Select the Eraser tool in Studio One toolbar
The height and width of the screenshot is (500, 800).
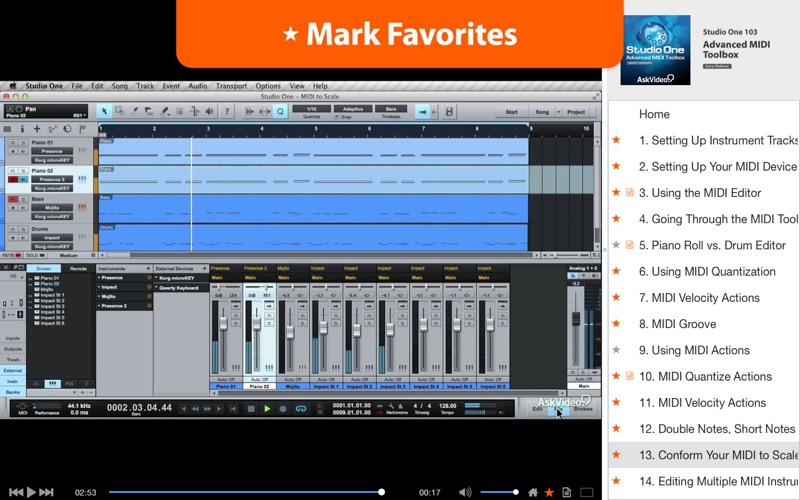[149, 111]
